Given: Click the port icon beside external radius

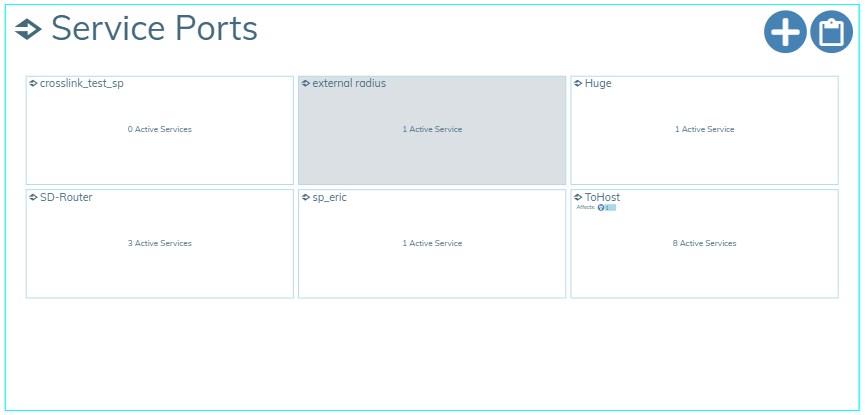Looking at the screenshot, I should pos(305,84).
